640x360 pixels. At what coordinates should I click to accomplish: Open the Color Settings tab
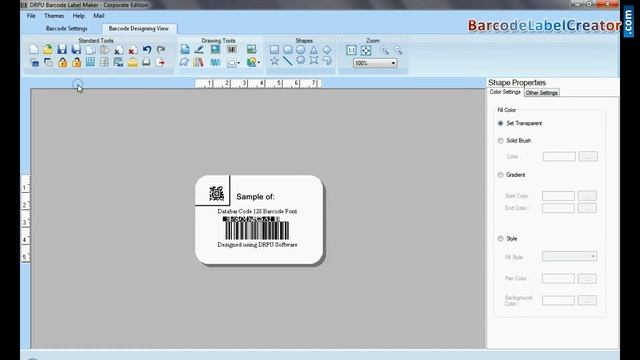click(x=505, y=92)
